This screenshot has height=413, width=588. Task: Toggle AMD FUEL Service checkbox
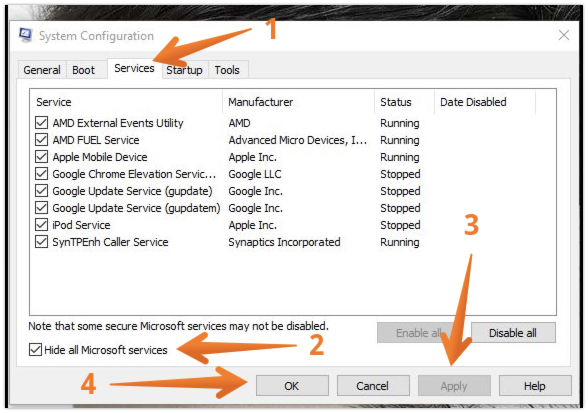(x=41, y=140)
